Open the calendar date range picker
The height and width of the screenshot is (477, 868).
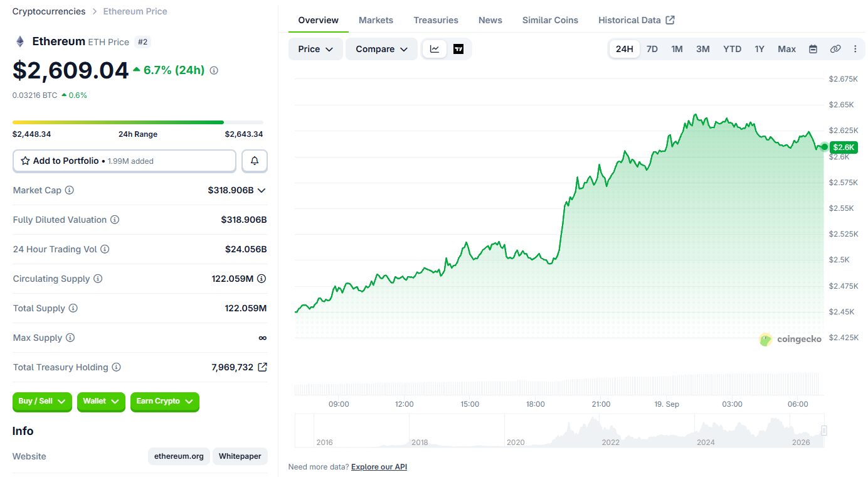pyautogui.click(x=813, y=49)
